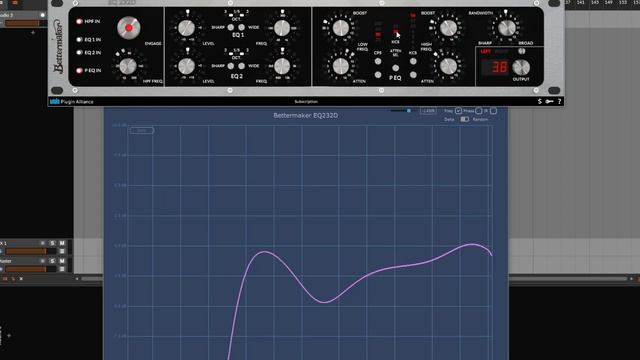Click the plus icon under top track
Viewport: 640px width, 360px height.
(x=33, y=32)
